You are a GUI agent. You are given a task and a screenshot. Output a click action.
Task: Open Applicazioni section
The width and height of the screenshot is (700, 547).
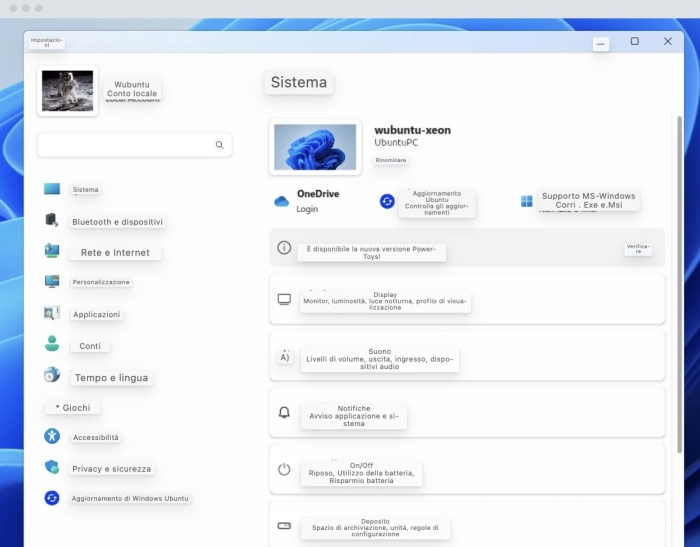[x=97, y=314]
